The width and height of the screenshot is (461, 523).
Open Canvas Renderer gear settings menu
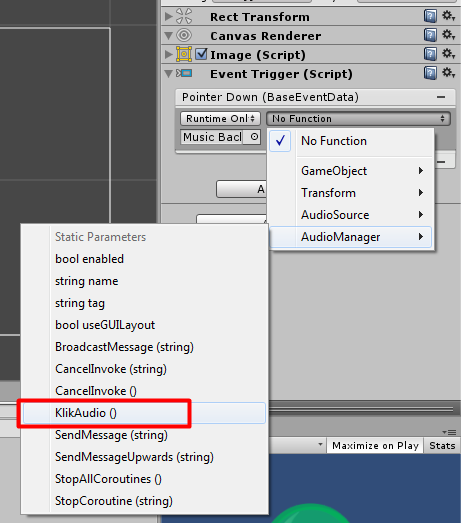point(448,35)
